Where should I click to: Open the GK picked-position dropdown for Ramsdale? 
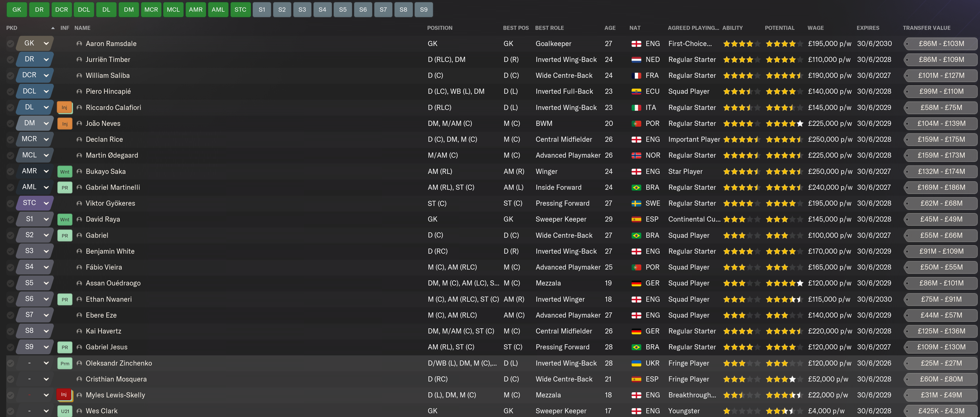46,43
